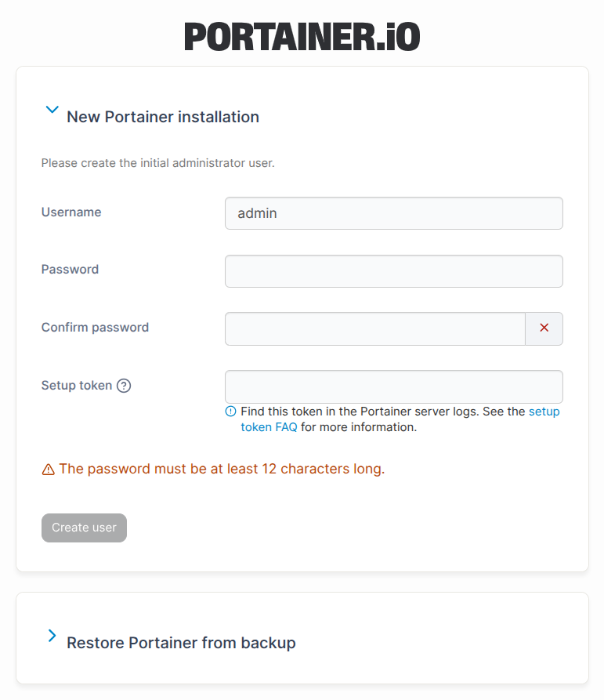Expand the Restore Portainer from backup chevron
Image resolution: width=604 pixels, height=700 pixels.
[52, 636]
